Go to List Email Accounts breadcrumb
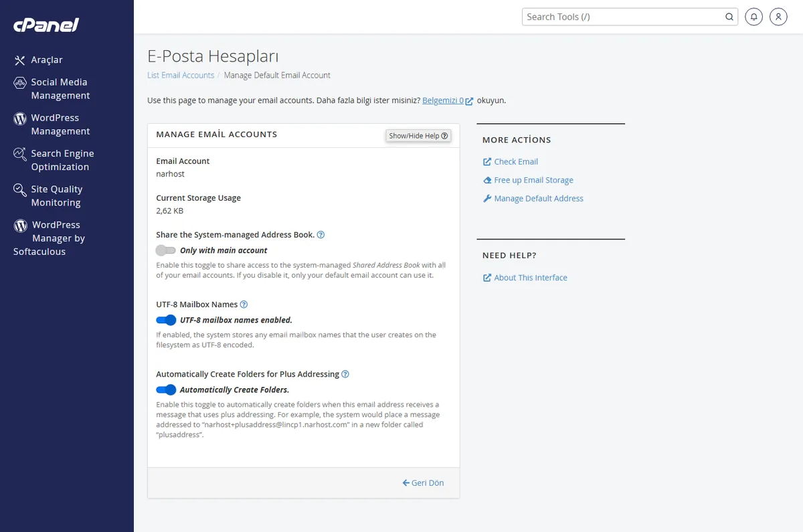 click(x=181, y=76)
